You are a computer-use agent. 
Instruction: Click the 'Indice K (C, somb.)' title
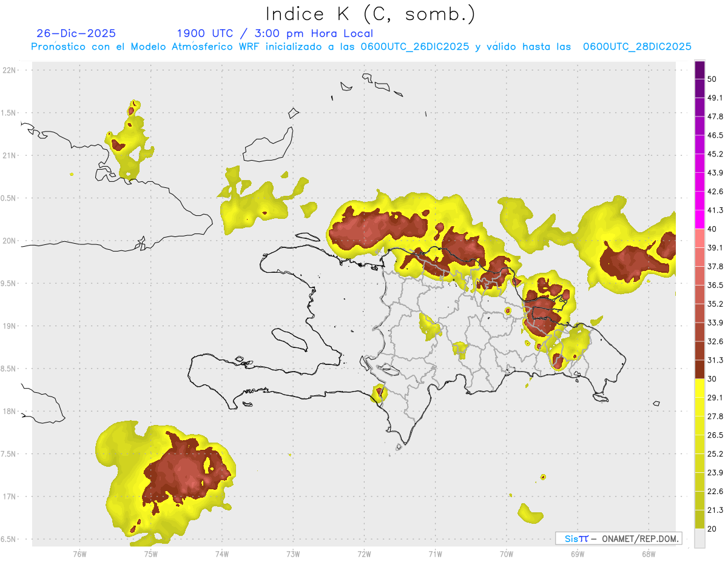[x=370, y=14]
